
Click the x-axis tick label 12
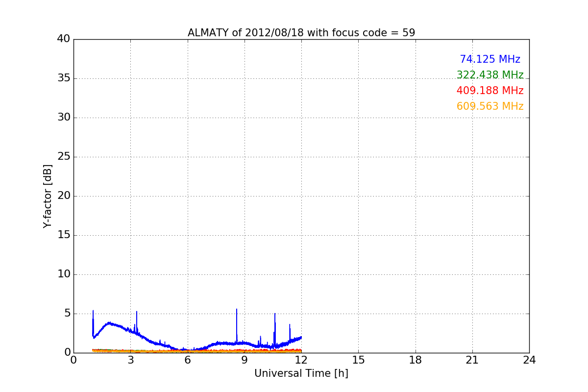click(x=301, y=360)
